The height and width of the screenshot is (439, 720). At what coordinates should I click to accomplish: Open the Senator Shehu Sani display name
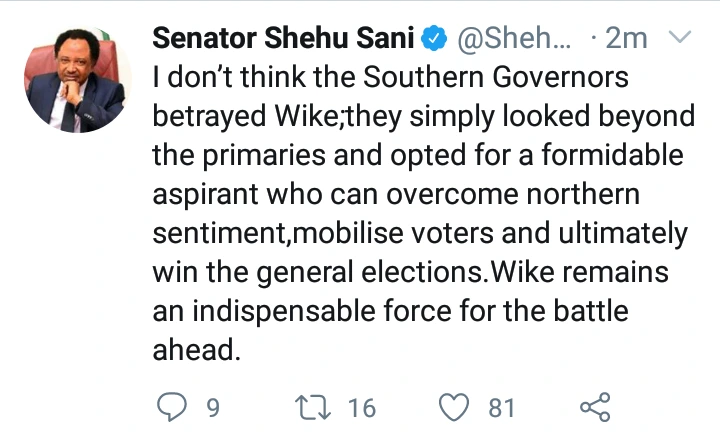pos(283,40)
